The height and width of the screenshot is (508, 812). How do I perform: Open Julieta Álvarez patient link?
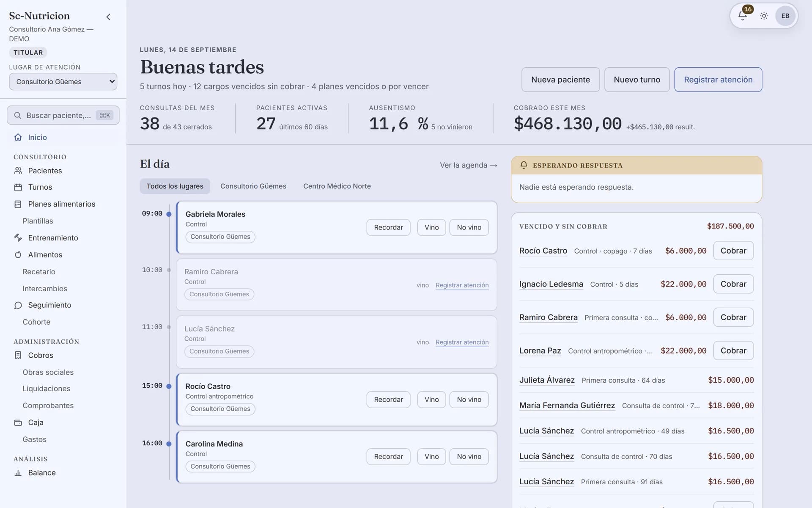[547, 380]
